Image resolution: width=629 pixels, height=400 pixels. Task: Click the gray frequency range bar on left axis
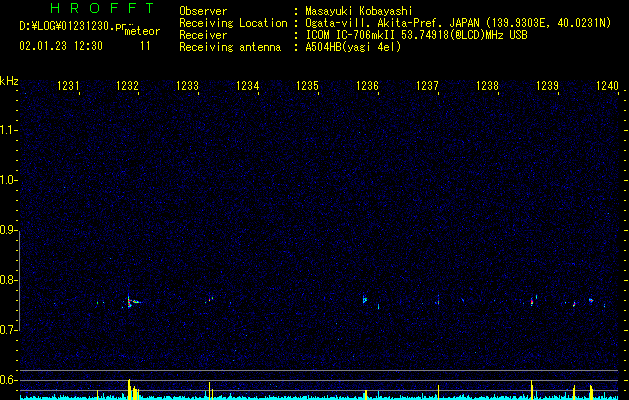click(19, 281)
